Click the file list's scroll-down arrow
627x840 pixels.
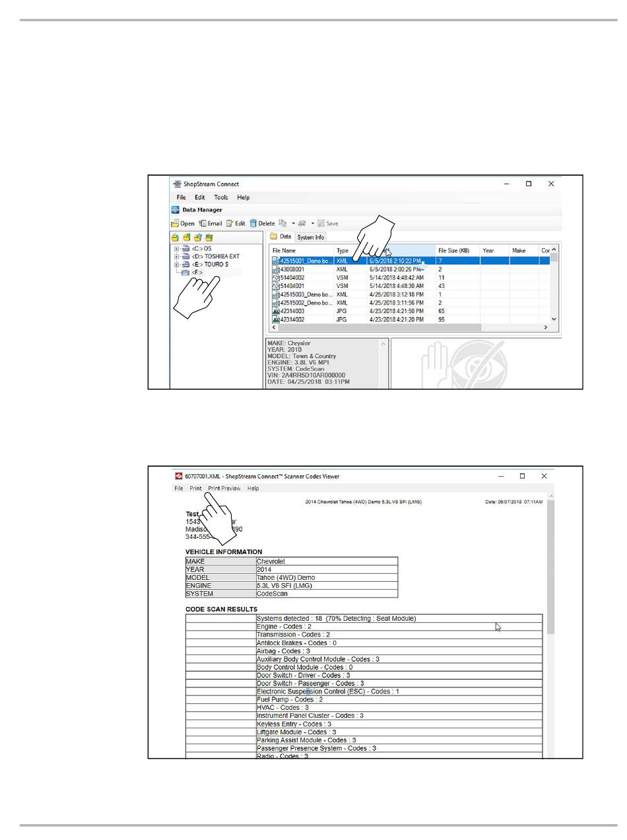point(554,319)
